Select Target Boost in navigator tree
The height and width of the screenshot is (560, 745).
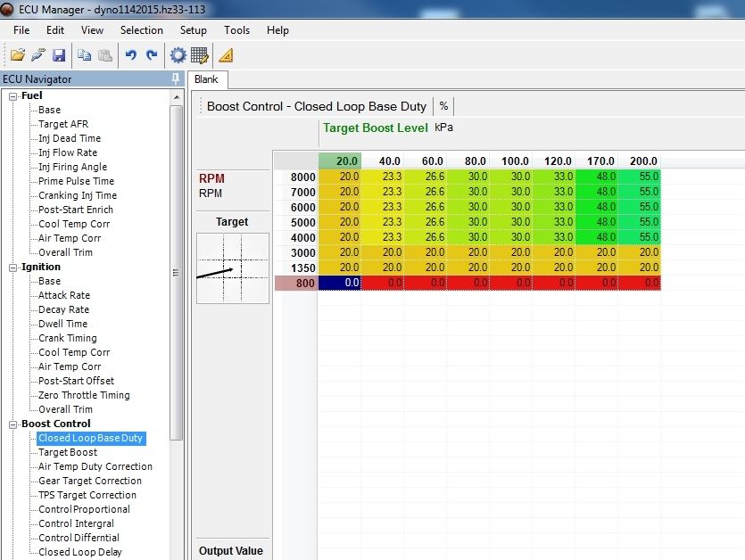click(x=68, y=452)
